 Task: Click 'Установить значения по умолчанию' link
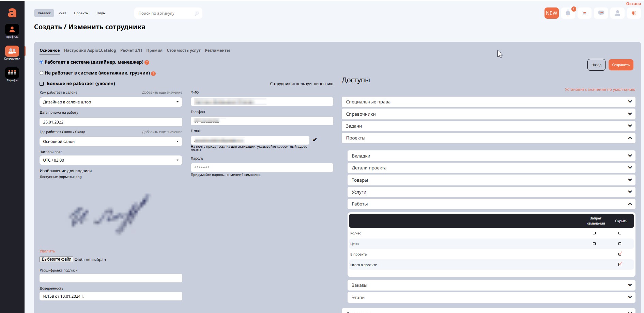point(600,89)
